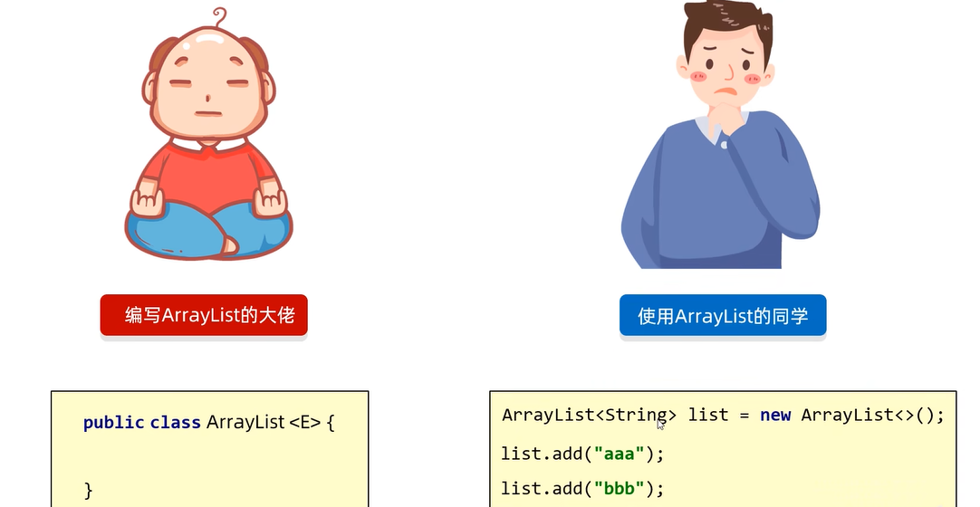Click the "aaa" string literal
Viewport: 980px width, 507px height.
tap(619, 454)
